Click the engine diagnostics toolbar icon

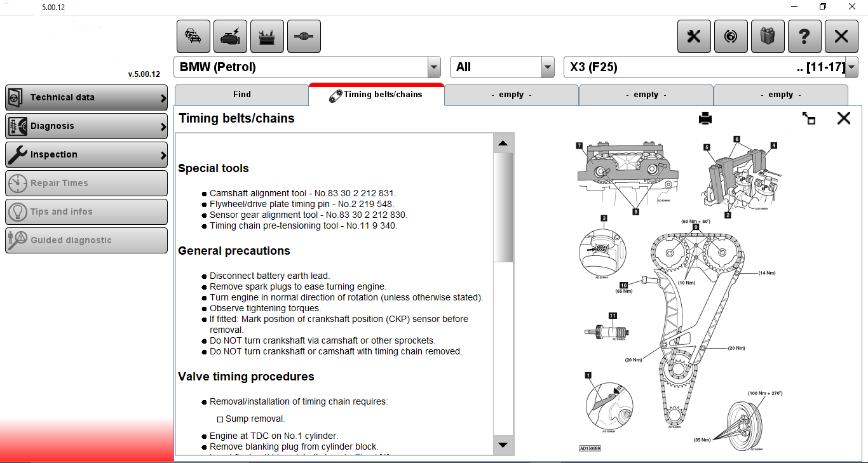tap(230, 36)
